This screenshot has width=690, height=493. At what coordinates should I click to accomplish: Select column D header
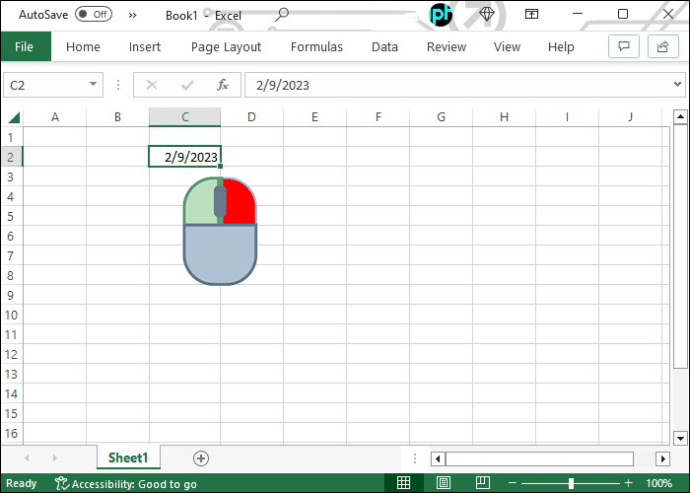point(252,117)
